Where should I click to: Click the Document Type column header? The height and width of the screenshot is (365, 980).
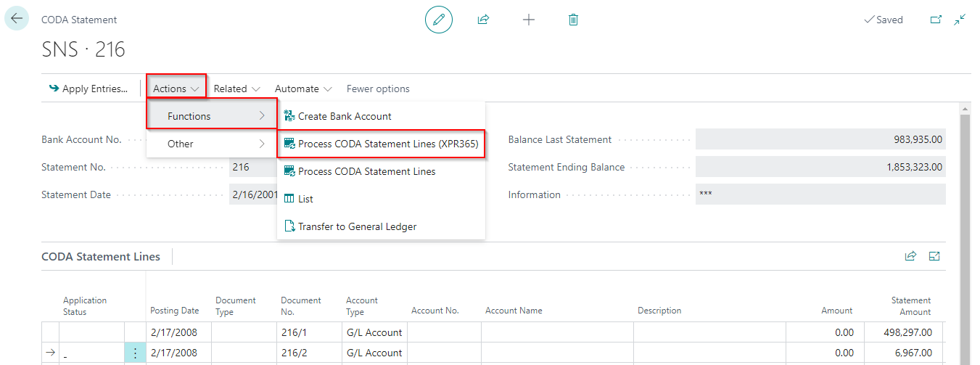236,305
